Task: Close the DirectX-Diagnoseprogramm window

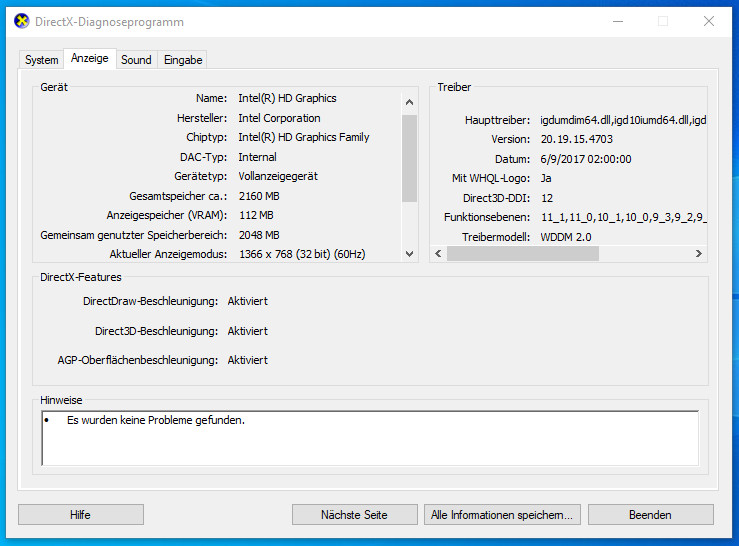Action: pyautogui.click(x=708, y=21)
